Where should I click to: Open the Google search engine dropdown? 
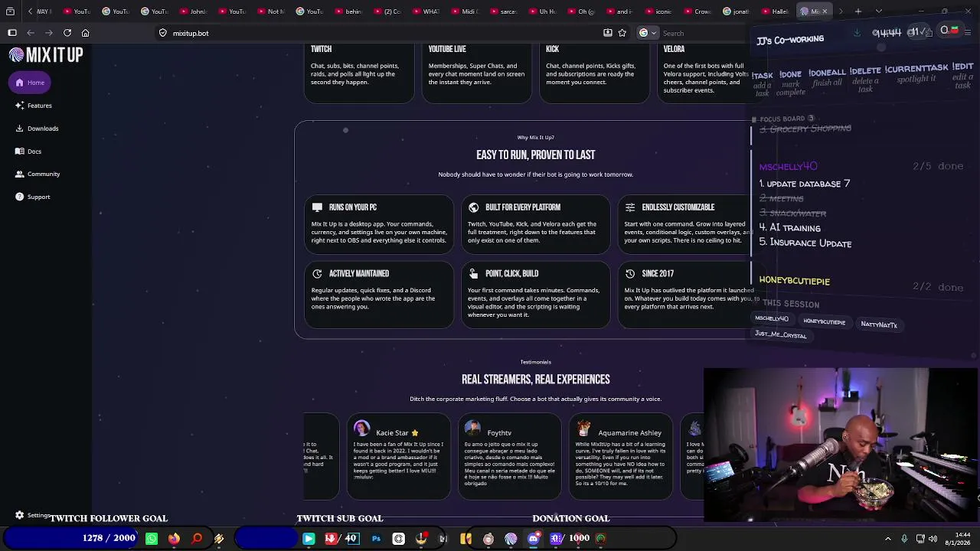click(x=647, y=33)
